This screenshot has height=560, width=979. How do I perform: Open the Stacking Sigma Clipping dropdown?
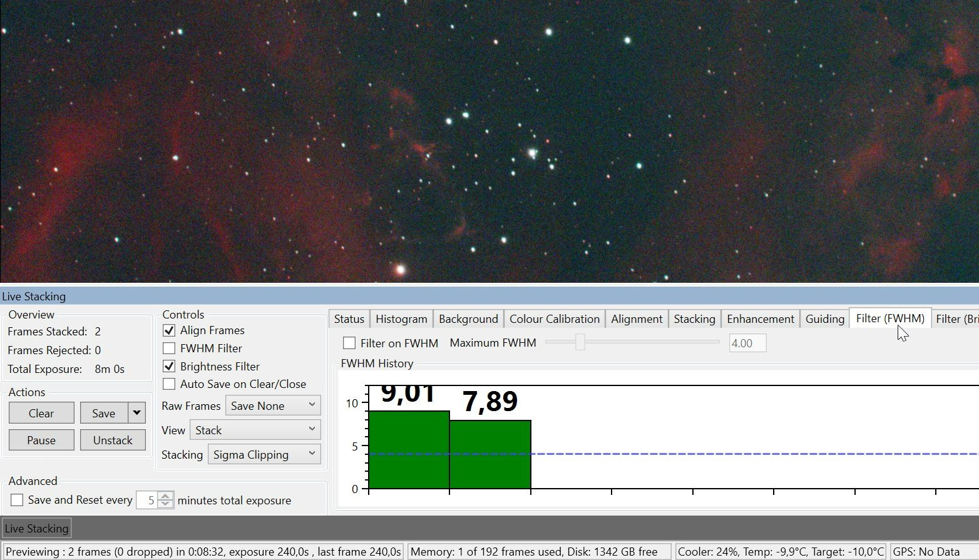[264, 454]
